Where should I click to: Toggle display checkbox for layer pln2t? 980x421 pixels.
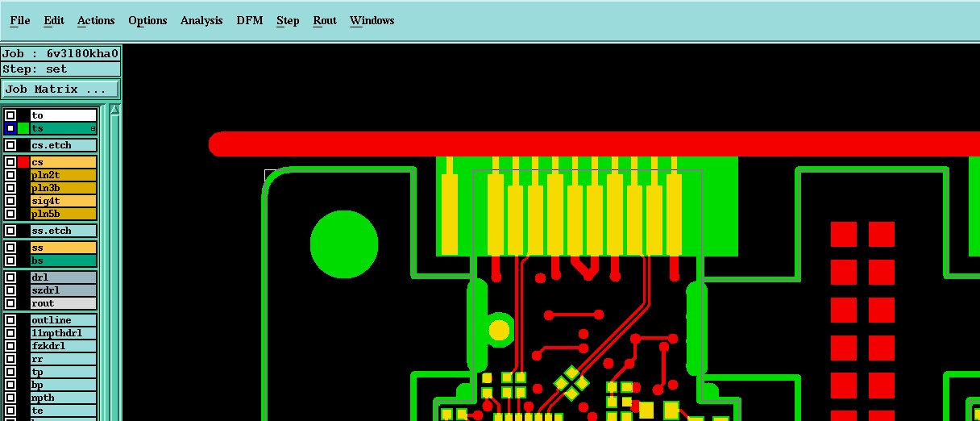pos(10,175)
